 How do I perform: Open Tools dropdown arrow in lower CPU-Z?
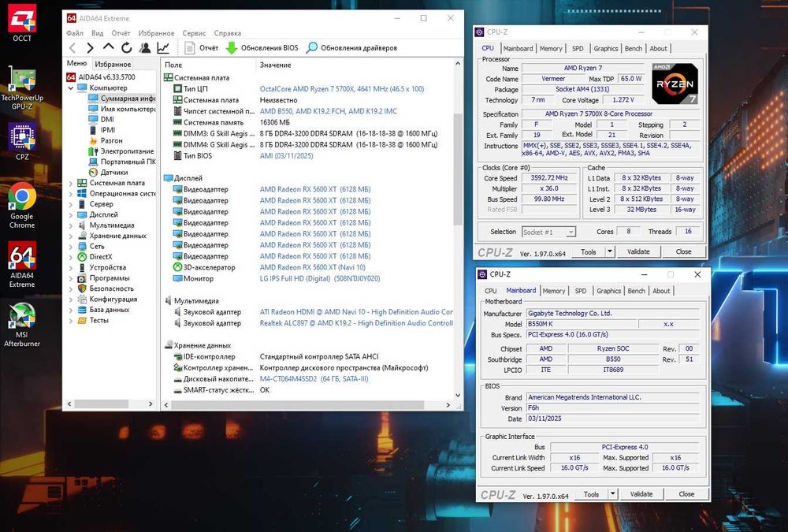pos(612,494)
